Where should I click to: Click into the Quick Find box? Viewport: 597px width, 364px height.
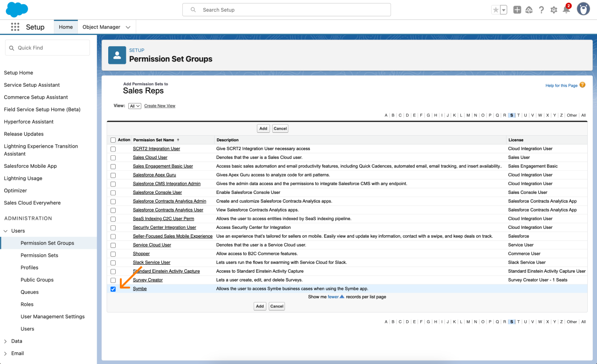coord(47,48)
